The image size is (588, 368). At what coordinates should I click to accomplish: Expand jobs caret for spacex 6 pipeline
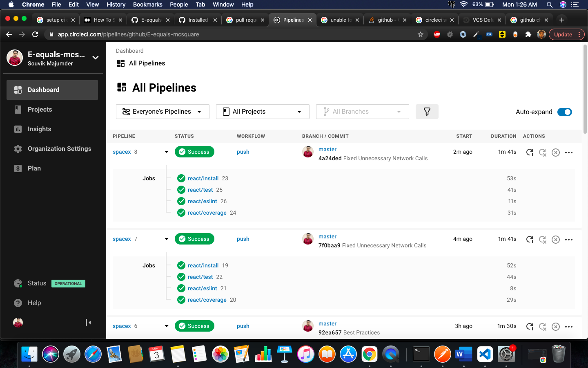coord(167,326)
